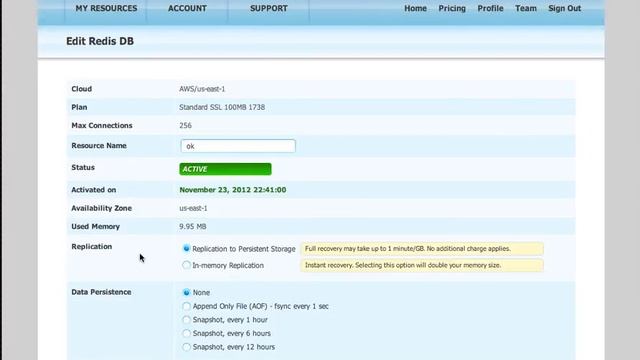This screenshot has width=640, height=360.
Task: Click the 'AWS/us-east-1' cloud value
Action: (x=202, y=89)
